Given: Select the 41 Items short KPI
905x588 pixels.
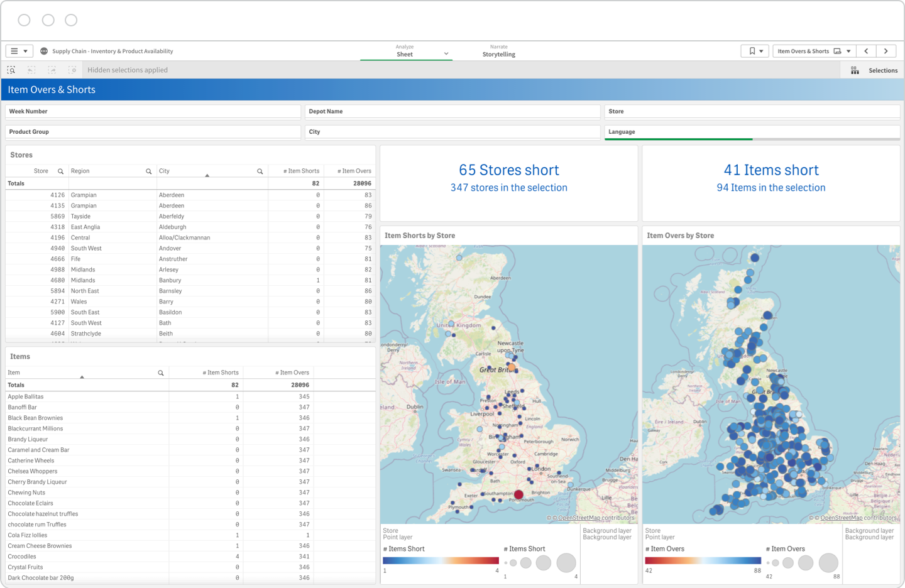Looking at the screenshot, I should (x=771, y=170).
